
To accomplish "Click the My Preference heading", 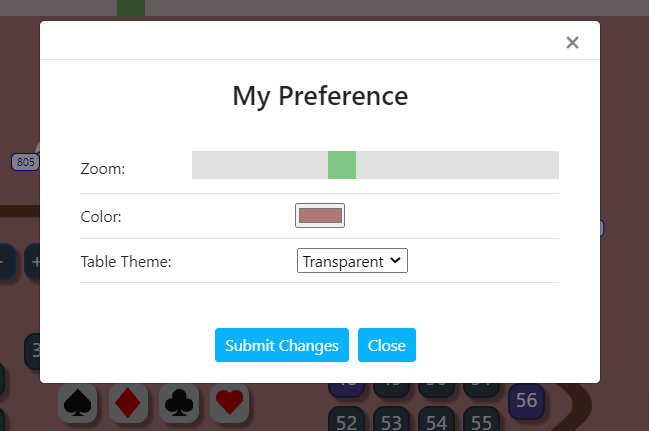I will [x=320, y=96].
